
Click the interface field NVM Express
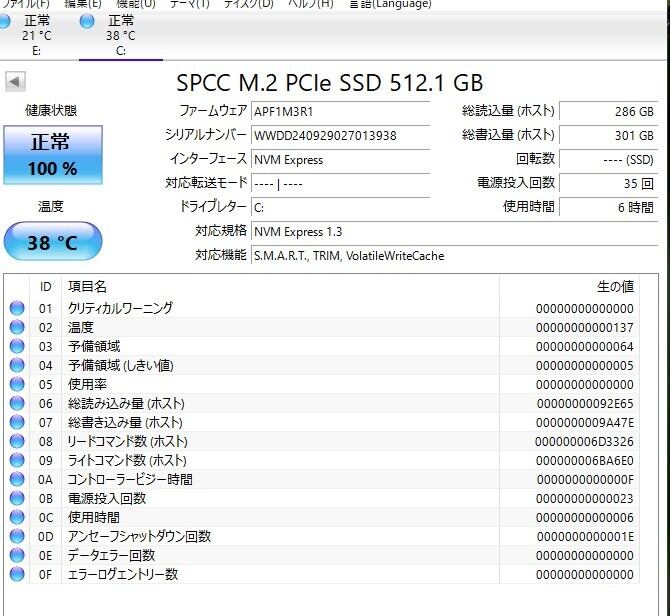(341, 160)
